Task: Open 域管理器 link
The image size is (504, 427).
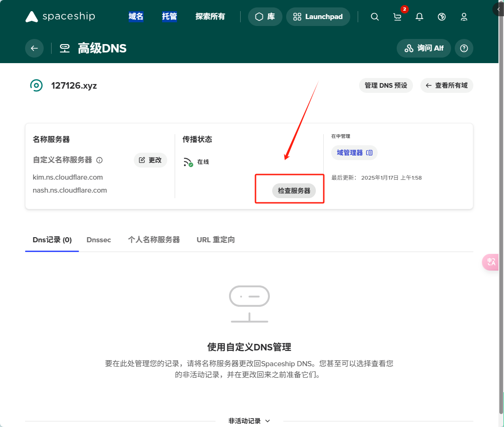Action: (x=354, y=153)
